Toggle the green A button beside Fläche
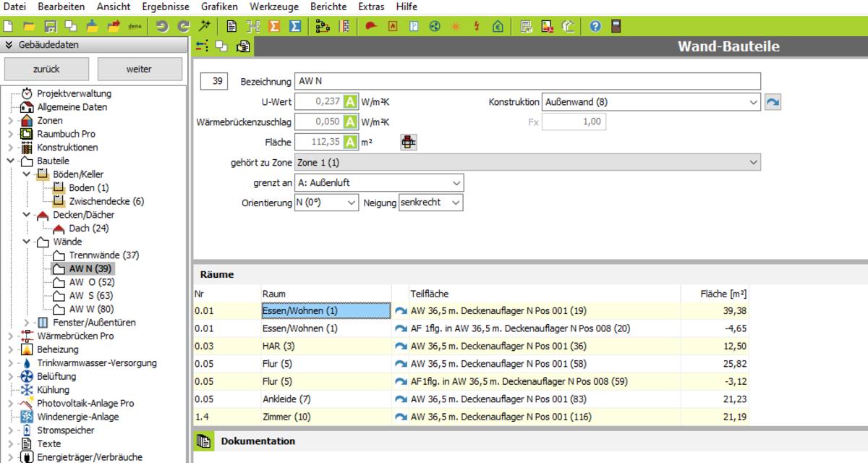Image resolution: width=868 pixels, height=463 pixels. click(350, 143)
